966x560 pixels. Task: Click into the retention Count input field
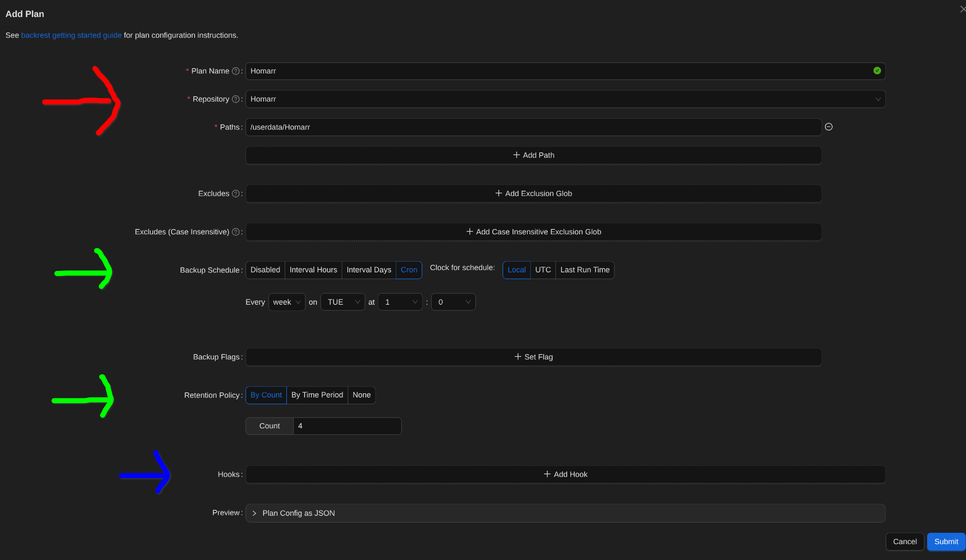(x=346, y=426)
